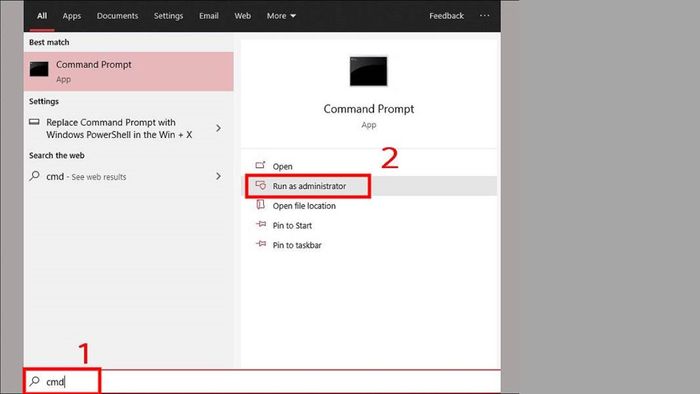Open the Email search tab
The height and width of the screenshot is (394, 700).
click(x=209, y=16)
